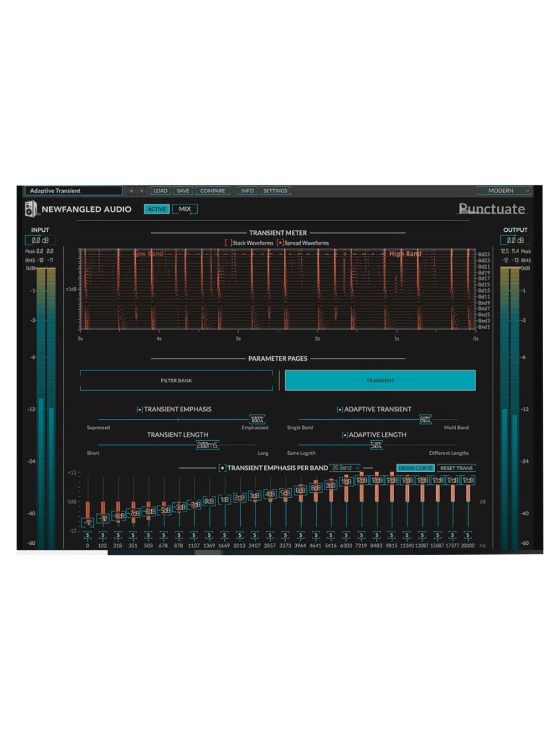560x739 pixels.
Task: Click SAVE preset button
Action: coord(183,191)
